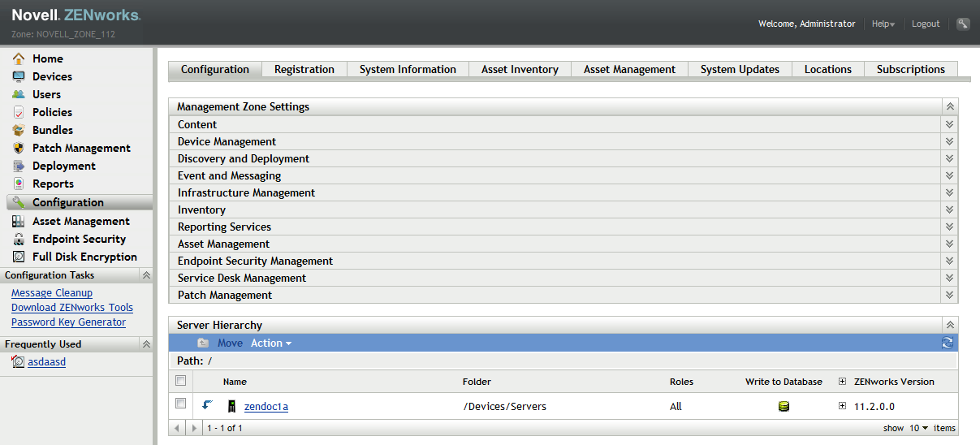The width and height of the screenshot is (980, 445).
Task: Toggle the select-all checkbox in table header
Action: [181, 381]
